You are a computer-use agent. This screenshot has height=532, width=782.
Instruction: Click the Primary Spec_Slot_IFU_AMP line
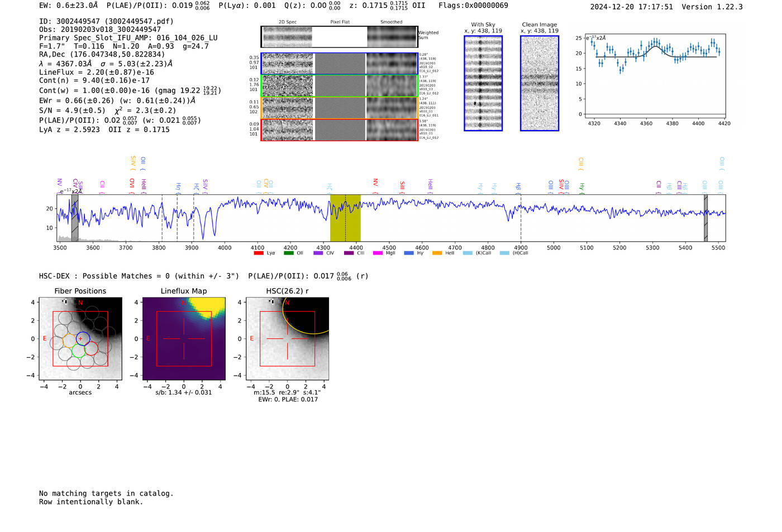pyautogui.click(x=128, y=38)
